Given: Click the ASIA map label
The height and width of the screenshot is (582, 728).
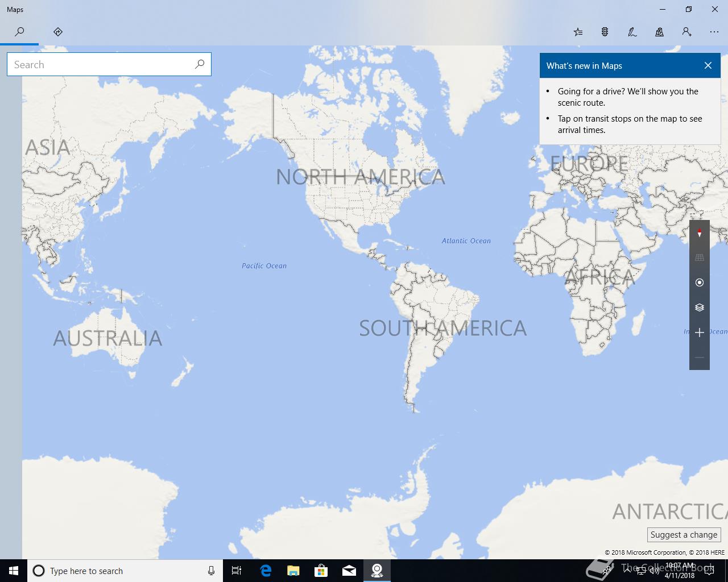Looking at the screenshot, I should click(48, 148).
